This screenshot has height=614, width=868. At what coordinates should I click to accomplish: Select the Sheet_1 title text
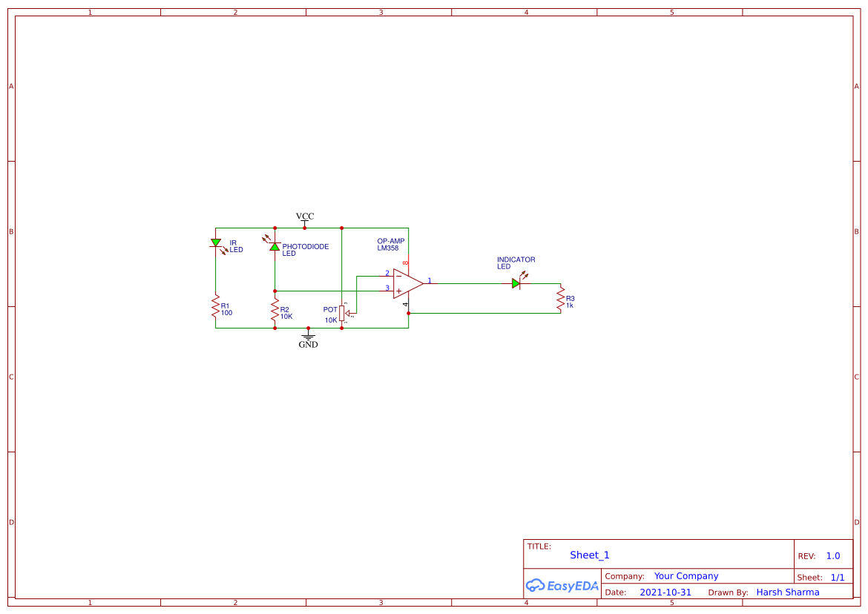(590, 555)
